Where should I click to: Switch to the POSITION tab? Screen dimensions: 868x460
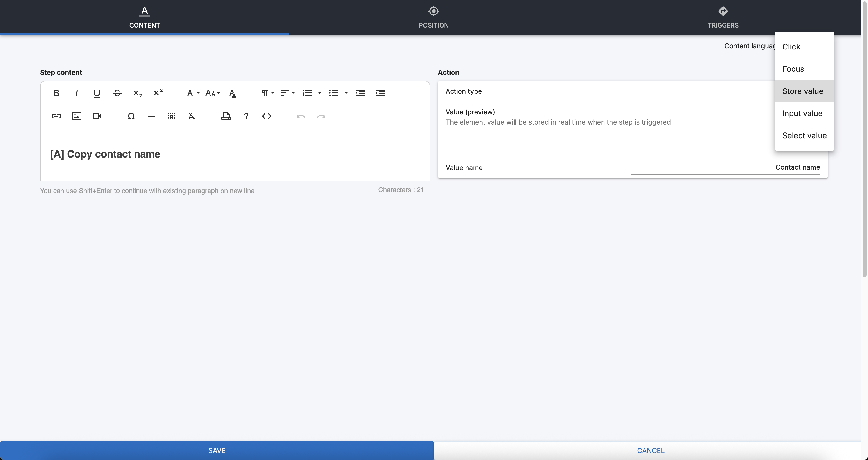pos(434,17)
